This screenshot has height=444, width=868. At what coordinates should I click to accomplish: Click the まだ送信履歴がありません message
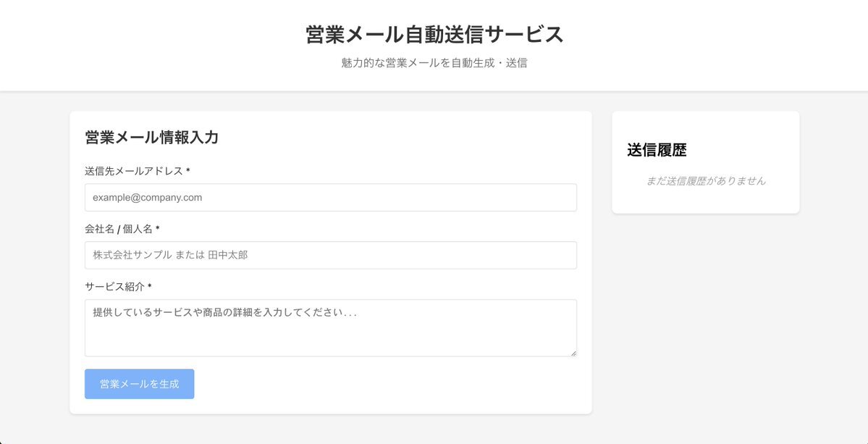coord(706,181)
